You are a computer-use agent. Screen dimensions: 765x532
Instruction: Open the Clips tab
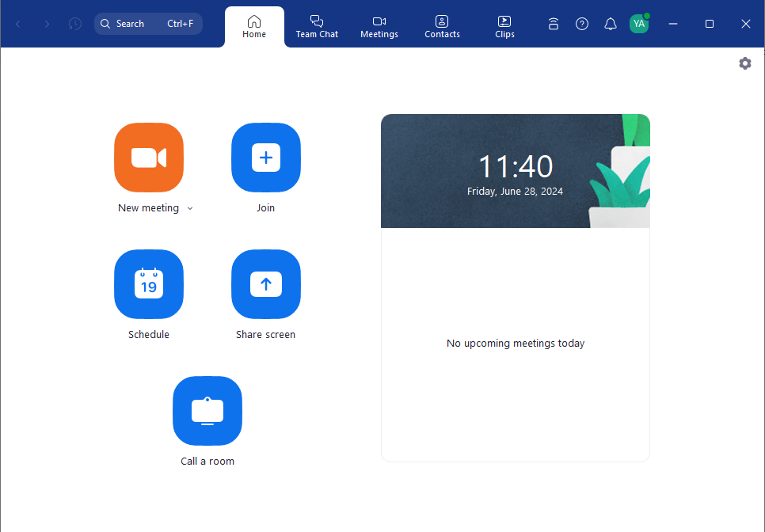pos(504,26)
